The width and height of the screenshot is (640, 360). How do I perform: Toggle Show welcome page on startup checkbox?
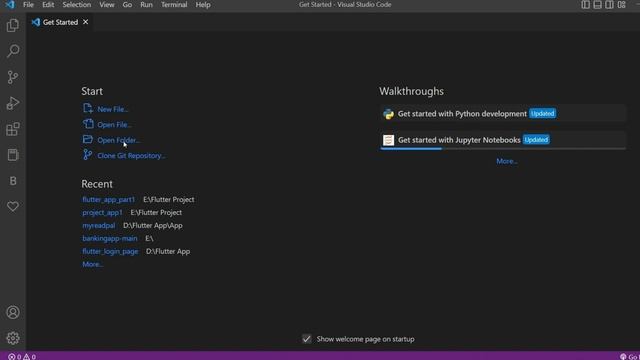307,339
